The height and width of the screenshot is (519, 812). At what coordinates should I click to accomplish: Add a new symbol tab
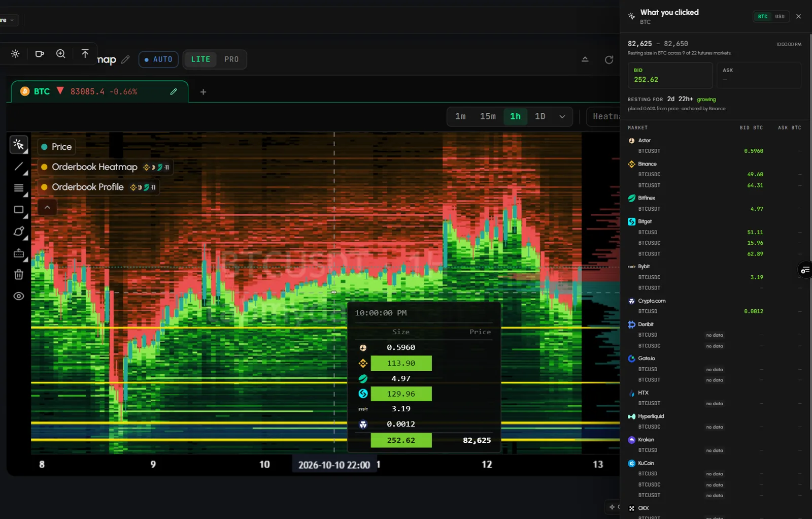[203, 92]
